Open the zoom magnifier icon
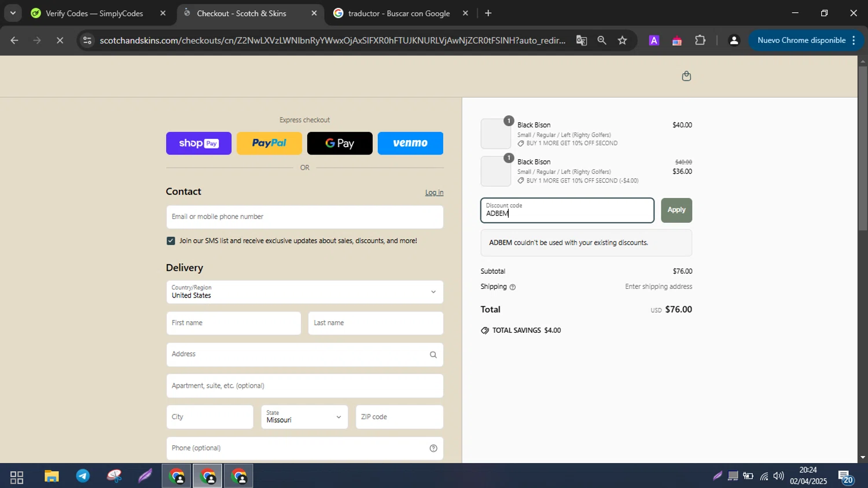 (x=602, y=41)
